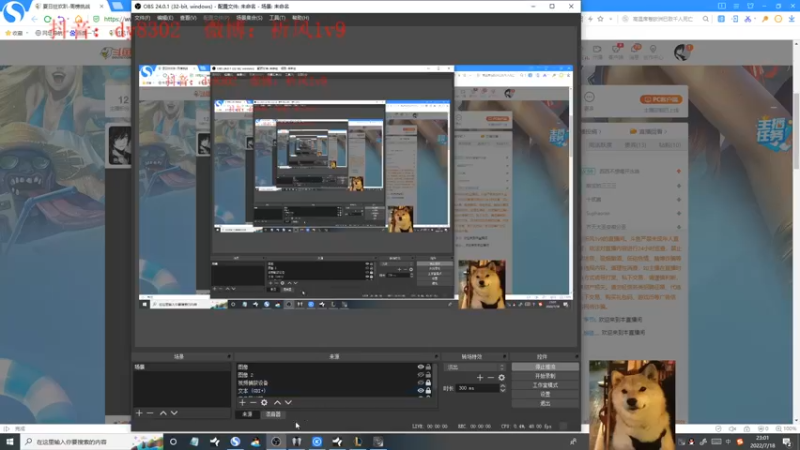The image size is (800, 450).
Task: Click the OBS icon in the taskbar
Action: tap(276, 442)
